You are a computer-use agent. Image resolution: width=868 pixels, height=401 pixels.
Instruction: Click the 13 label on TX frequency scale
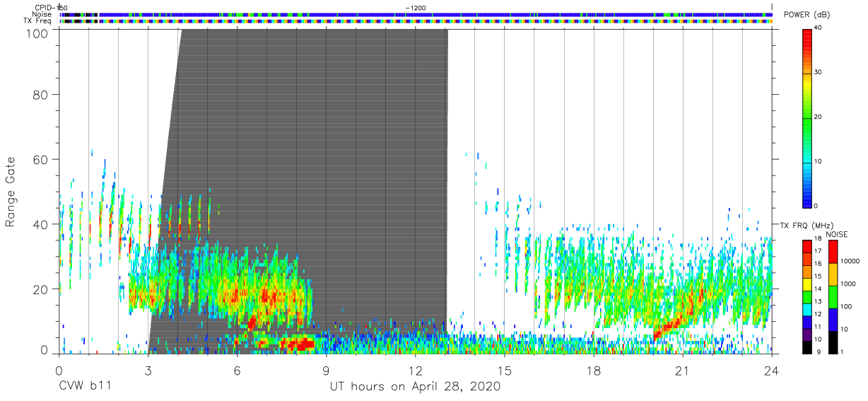click(x=817, y=301)
